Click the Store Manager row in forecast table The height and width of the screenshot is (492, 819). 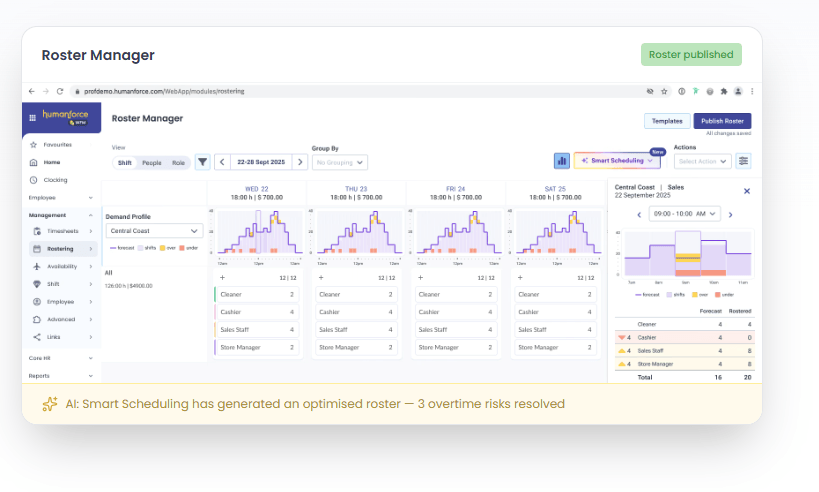tap(684, 364)
